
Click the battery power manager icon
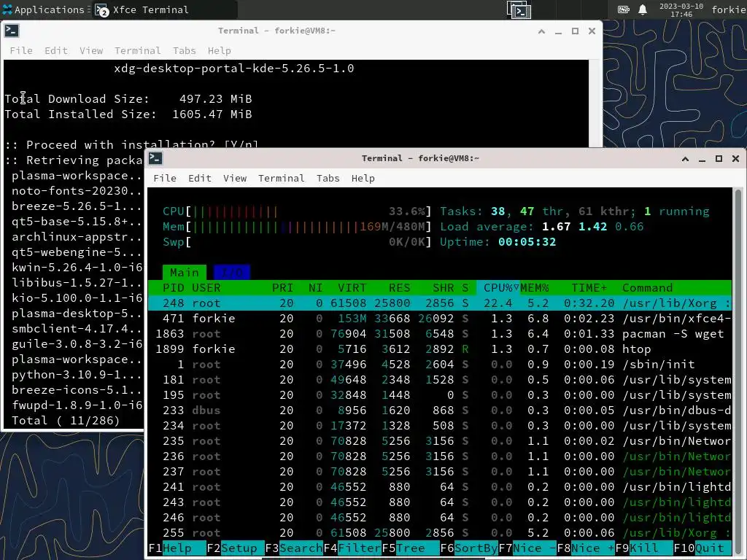[x=623, y=9]
